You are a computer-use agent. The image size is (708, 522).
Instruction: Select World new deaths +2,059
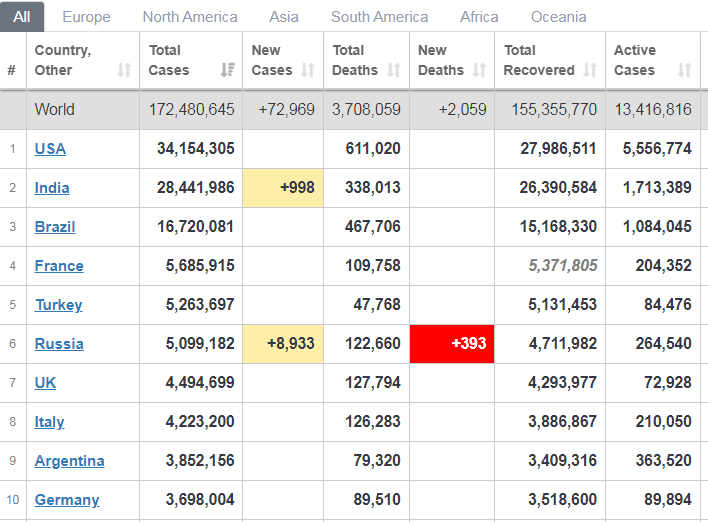(x=463, y=109)
